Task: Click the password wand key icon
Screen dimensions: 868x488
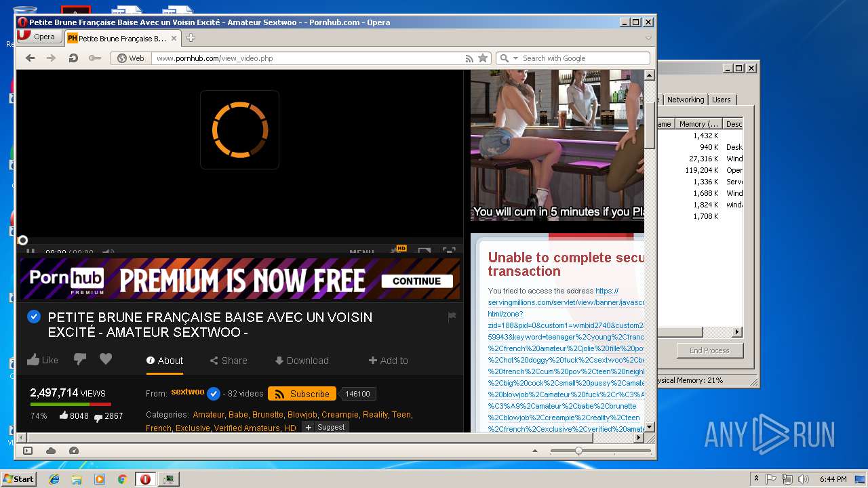Action: coord(96,58)
